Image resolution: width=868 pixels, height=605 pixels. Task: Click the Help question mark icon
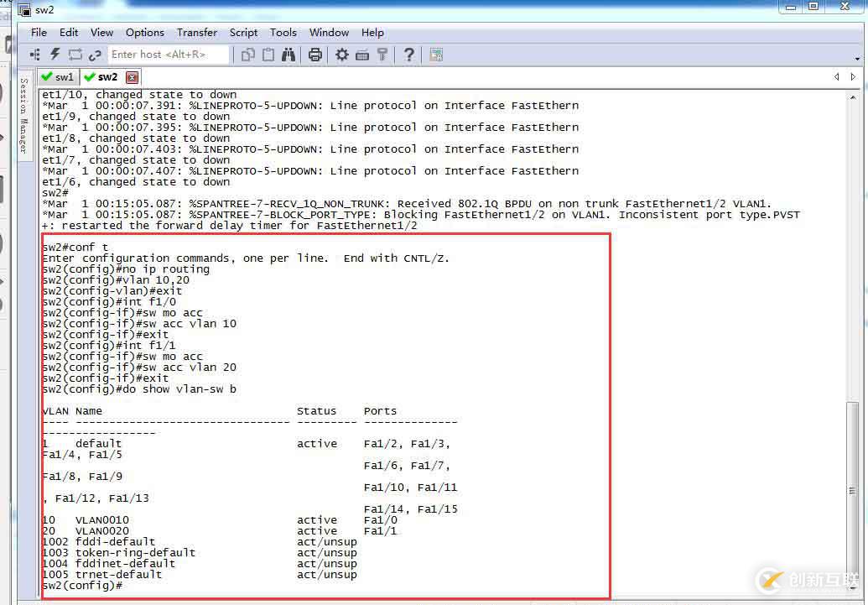click(408, 55)
